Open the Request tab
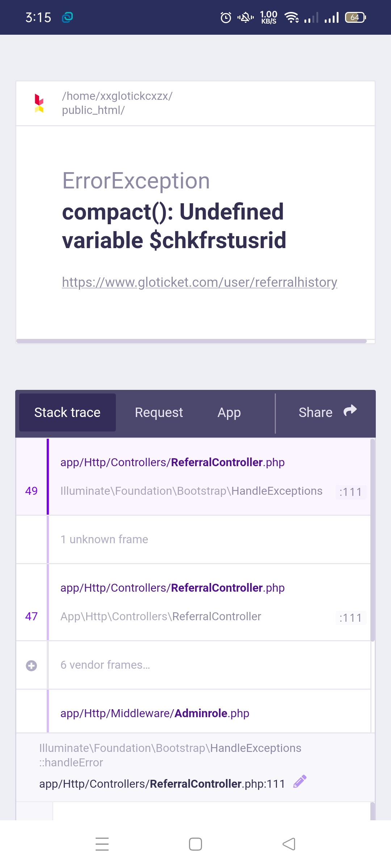 159,412
